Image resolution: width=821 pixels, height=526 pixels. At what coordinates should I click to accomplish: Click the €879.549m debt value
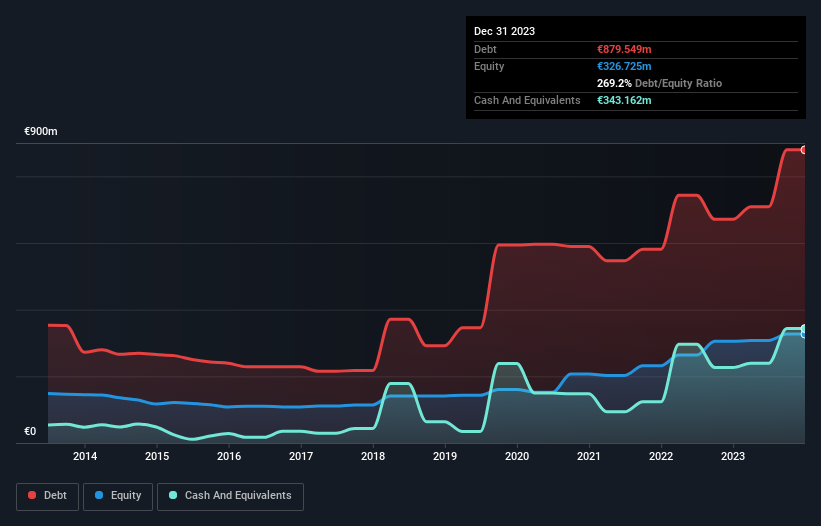[624, 49]
